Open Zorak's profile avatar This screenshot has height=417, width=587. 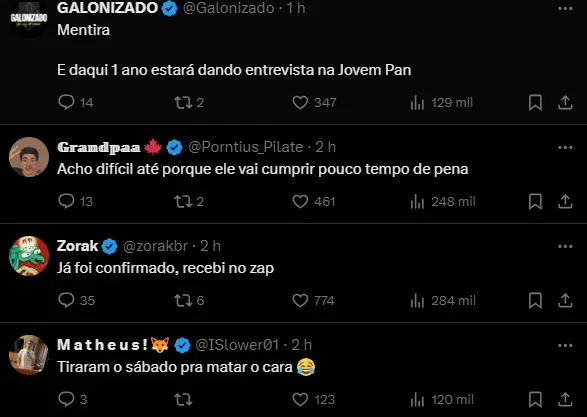tap(29, 256)
